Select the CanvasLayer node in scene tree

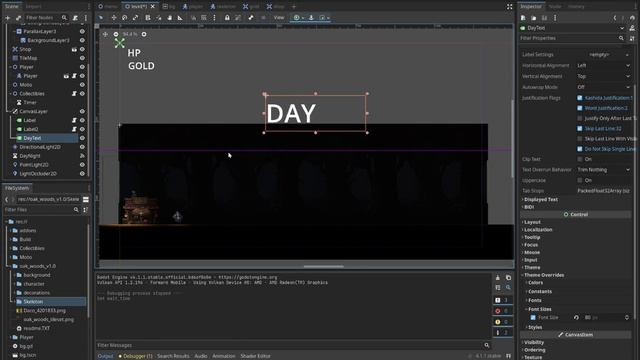(33, 111)
